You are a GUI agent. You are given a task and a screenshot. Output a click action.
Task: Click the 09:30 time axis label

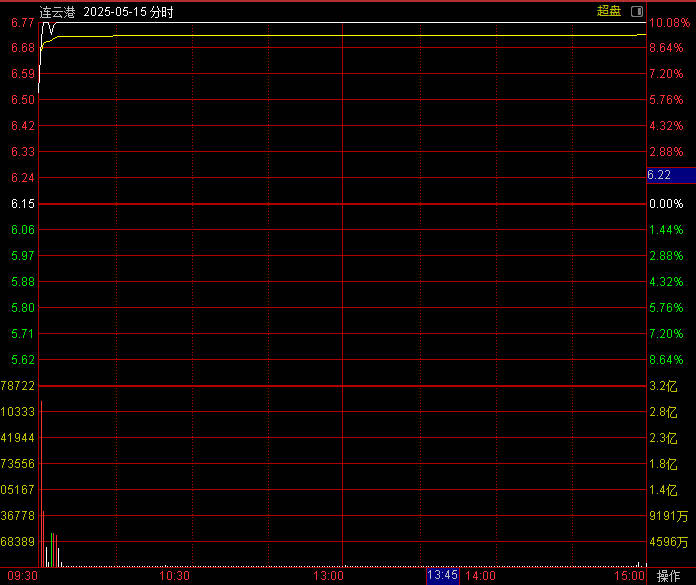pyautogui.click(x=22, y=576)
